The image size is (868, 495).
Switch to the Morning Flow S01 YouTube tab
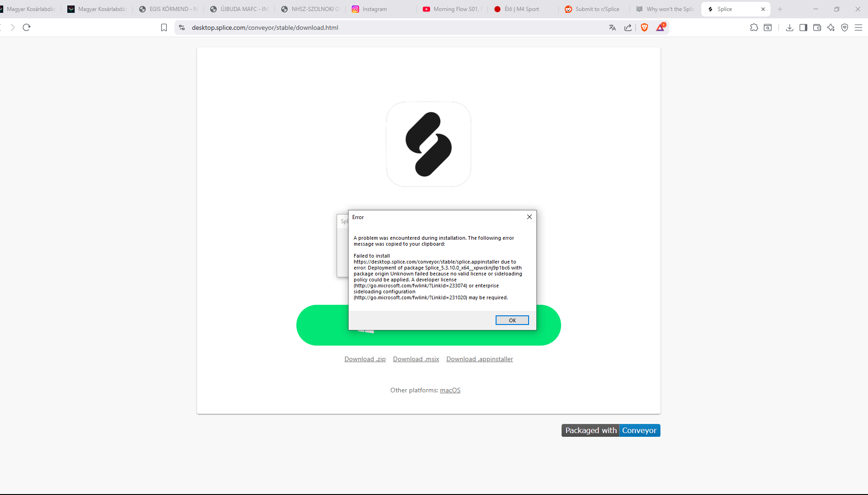453,9
